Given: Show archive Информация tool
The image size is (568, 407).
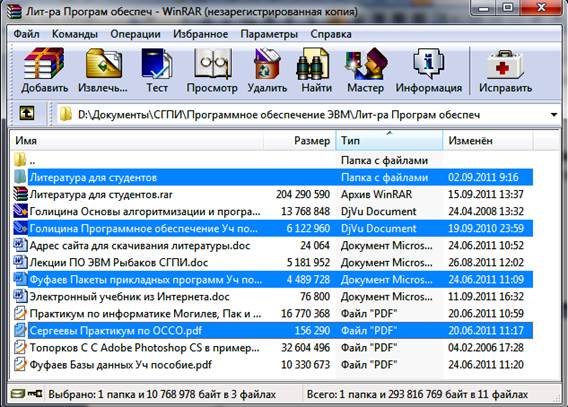Looking at the screenshot, I should pos(429,64).
